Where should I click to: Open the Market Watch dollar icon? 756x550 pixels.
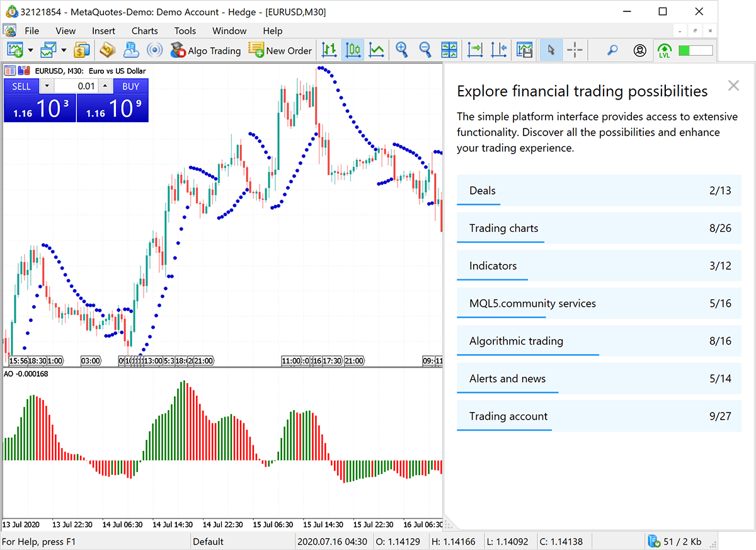(x=81, y=50)
